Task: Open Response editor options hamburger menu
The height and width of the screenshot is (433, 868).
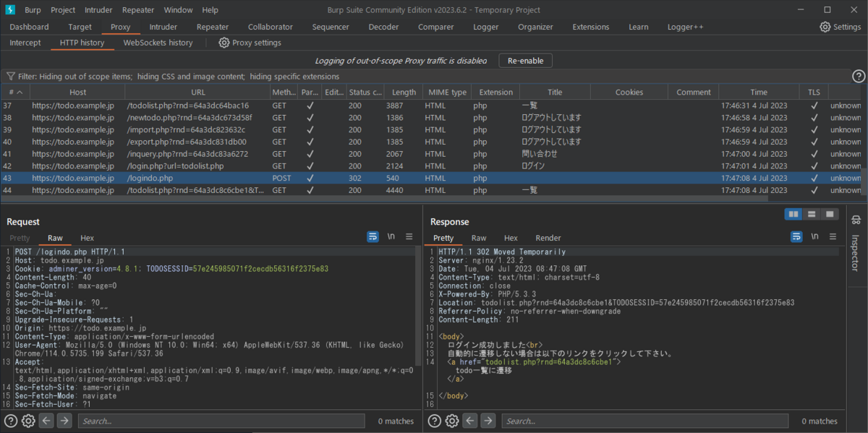Action: 833,236
